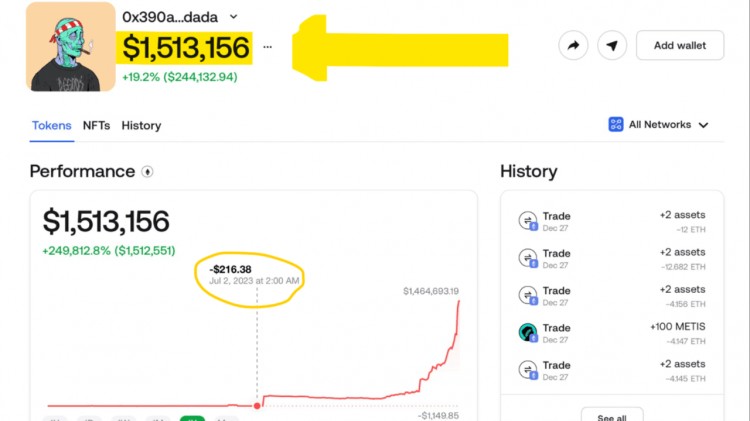Click the wallet avatar image
This screenshot has width=750, height=421.
[70, 46]
